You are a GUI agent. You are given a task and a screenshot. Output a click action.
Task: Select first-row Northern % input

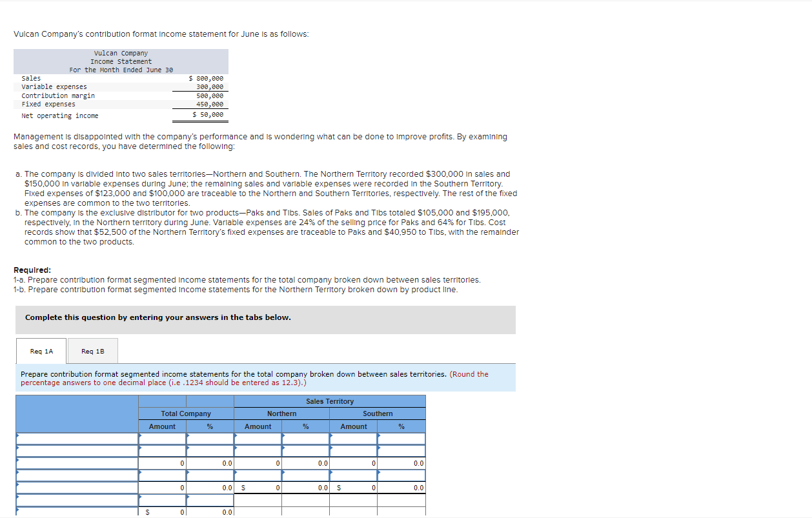(x=306, y=439)
